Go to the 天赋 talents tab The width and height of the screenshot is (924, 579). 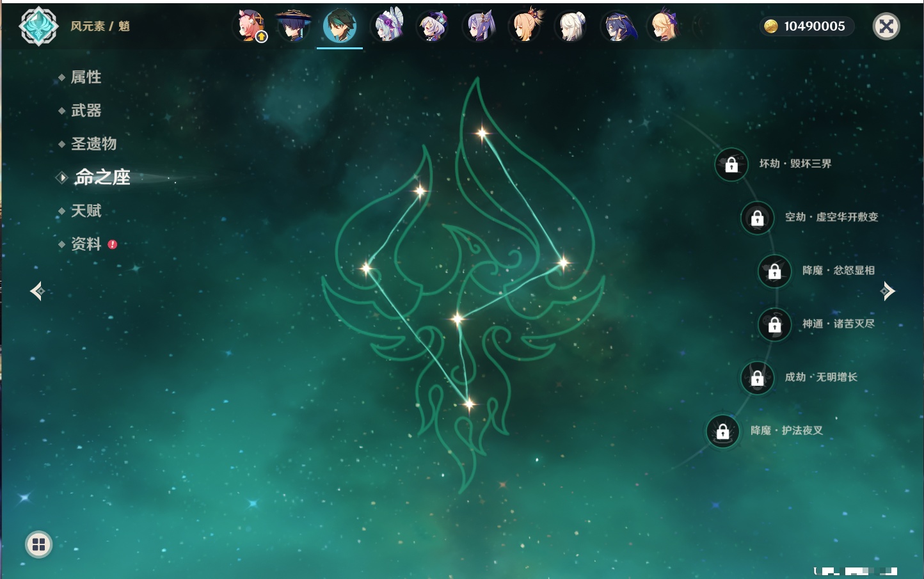coord(86,210)
